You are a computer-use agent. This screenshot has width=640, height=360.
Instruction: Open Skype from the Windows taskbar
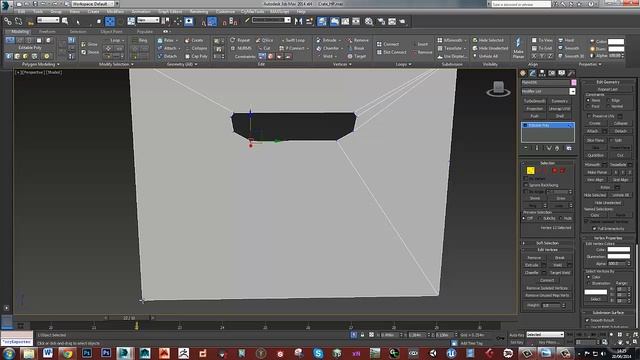tap(318, 353)
